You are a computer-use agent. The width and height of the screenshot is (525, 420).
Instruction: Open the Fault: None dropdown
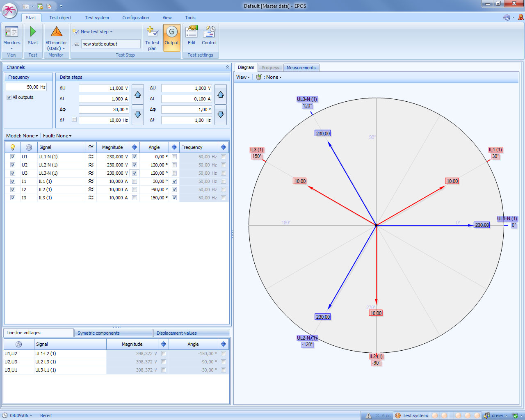point(57,136)
